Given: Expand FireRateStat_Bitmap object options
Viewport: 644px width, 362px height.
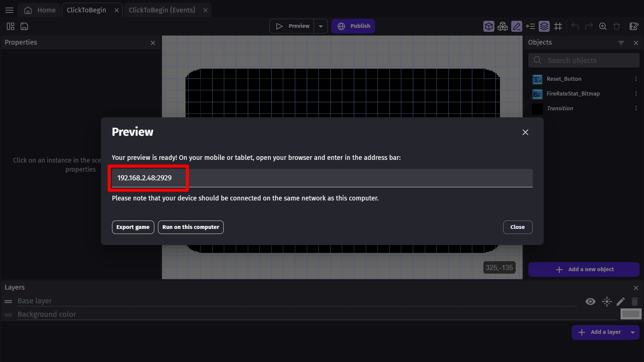Looking at the screenshot, I should [636, 93].
